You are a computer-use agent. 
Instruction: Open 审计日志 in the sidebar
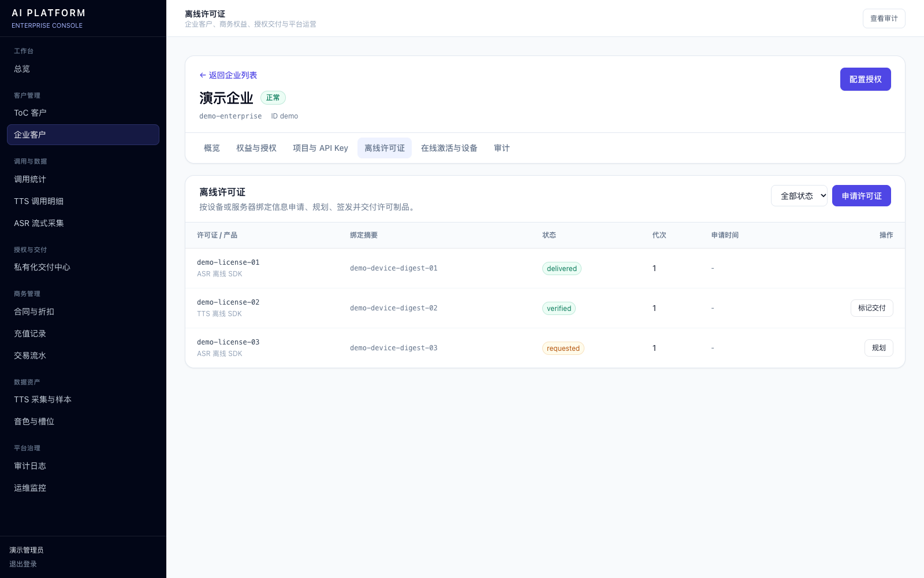(x=83, y=466)
